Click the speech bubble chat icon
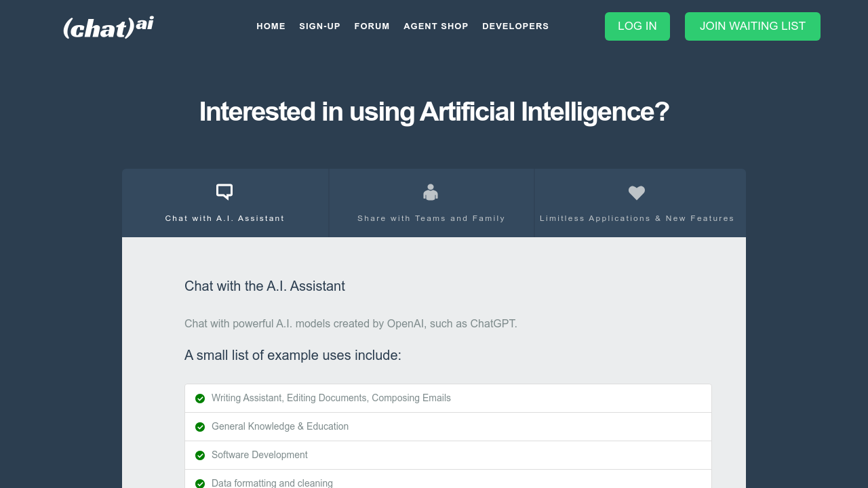Image resolution: width=868 pixels, height=488 pixels. click(x=224, y=191)
